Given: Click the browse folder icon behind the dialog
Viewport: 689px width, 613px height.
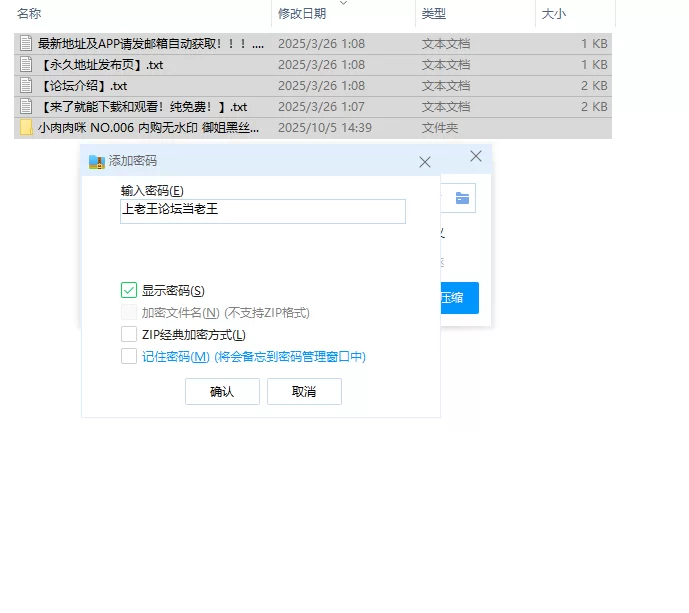Looking at the screenshot, I should click(462, 198).
